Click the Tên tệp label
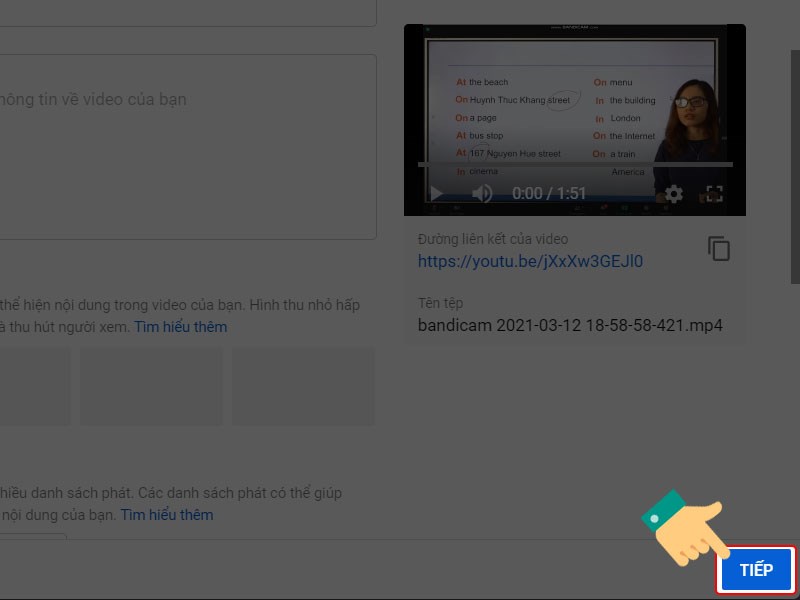Viewport: 800px width, 600px height. 440,303
